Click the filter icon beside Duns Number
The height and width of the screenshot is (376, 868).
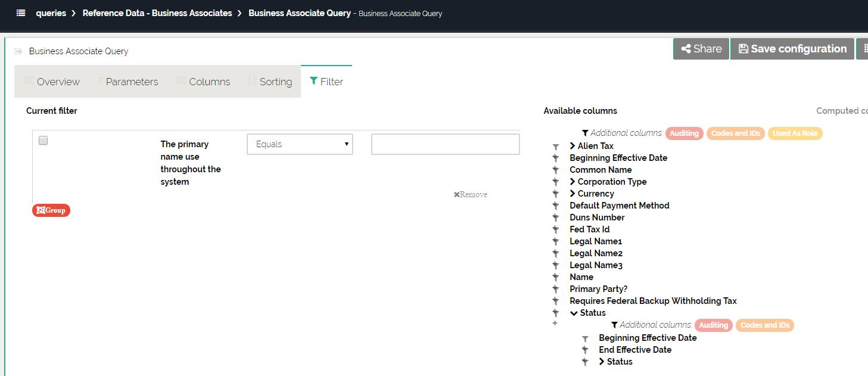coord(555,217)
